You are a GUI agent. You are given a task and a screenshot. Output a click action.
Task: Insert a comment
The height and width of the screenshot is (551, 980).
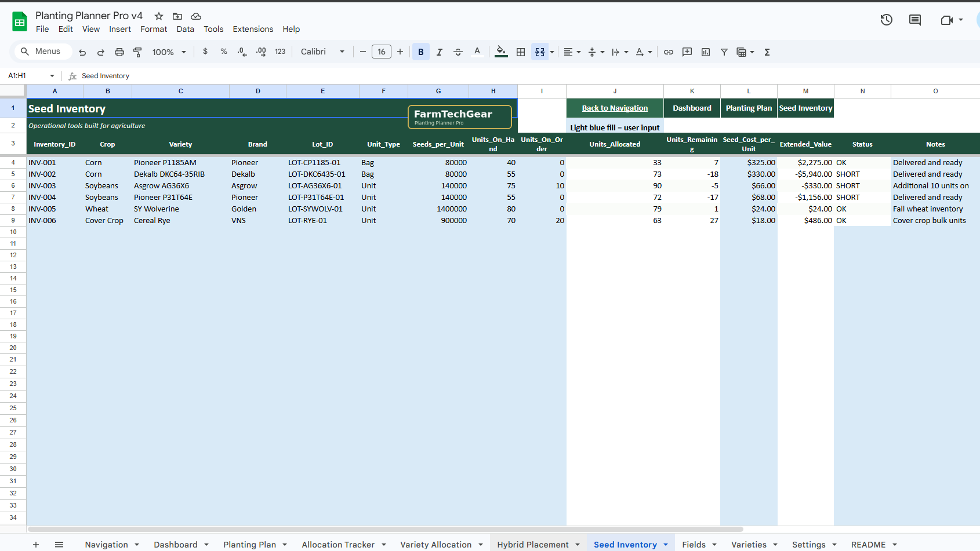[x=687, y=52]
